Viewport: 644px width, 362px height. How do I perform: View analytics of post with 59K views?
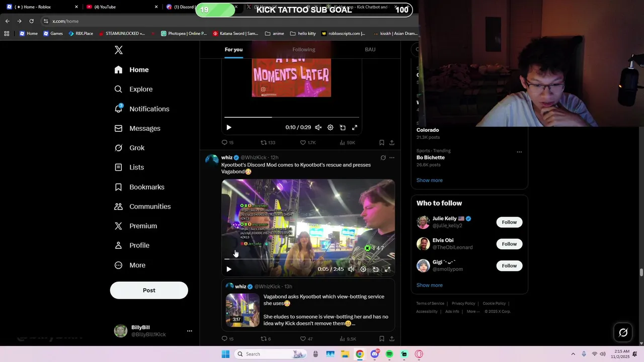348,143
